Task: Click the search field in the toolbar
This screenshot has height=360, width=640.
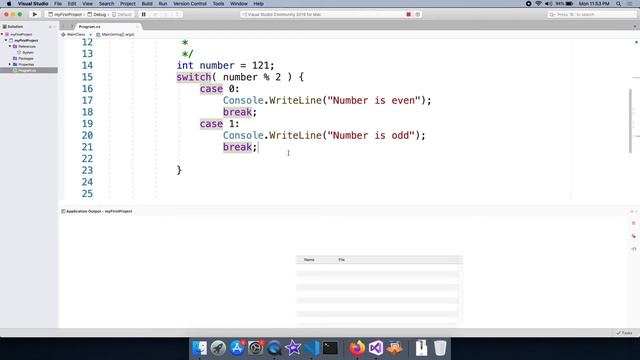Action: (x=591, y=14)
